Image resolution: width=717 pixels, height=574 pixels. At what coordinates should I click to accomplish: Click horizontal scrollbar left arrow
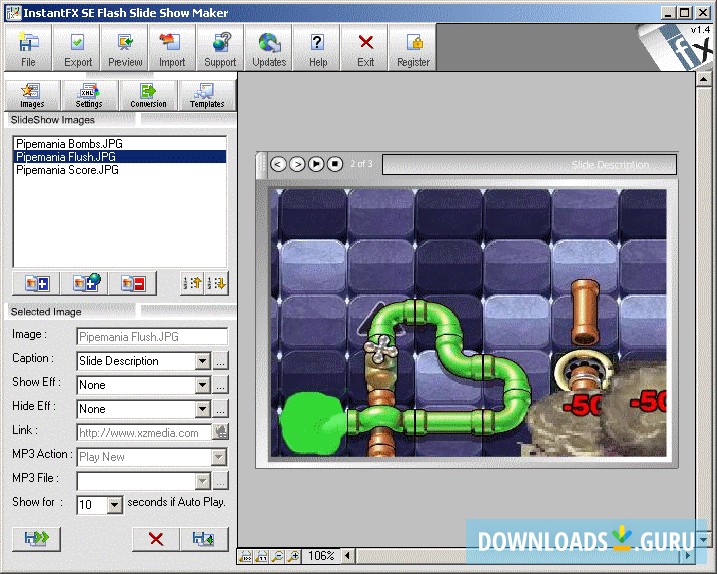tap(348, 556)
